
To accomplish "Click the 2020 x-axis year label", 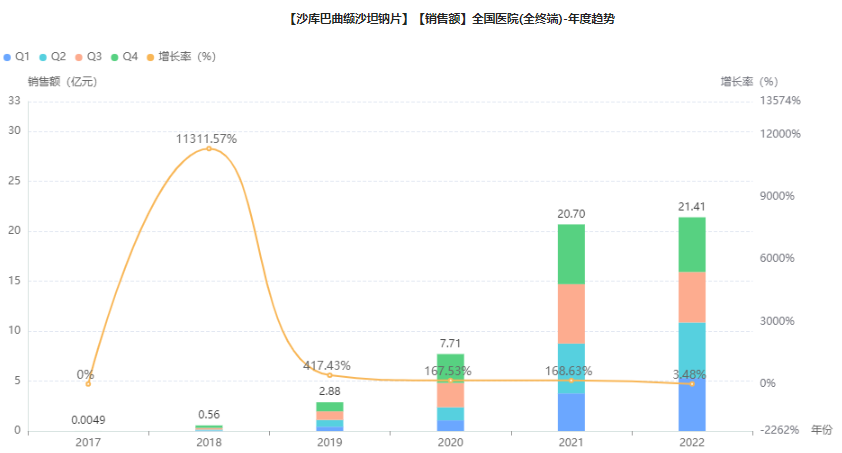I will (x=450, y=442).
